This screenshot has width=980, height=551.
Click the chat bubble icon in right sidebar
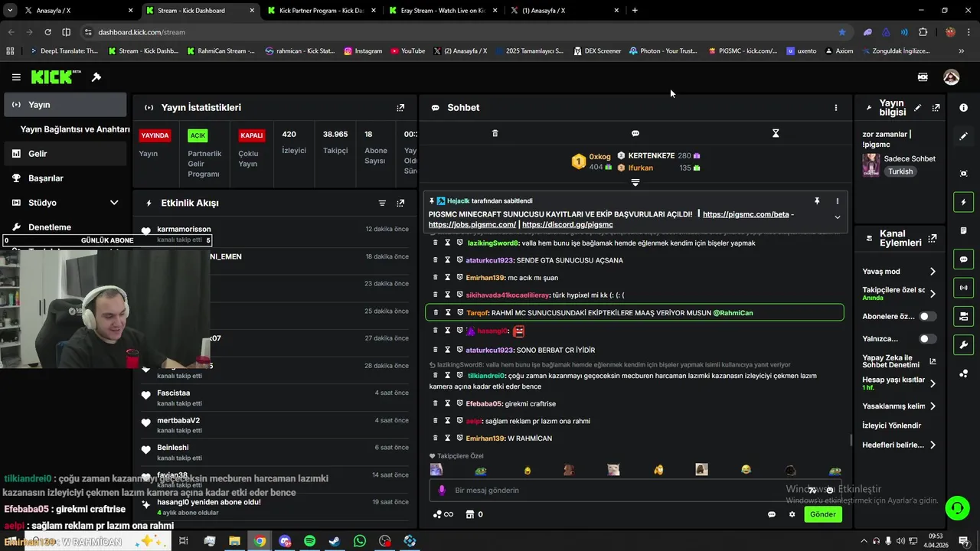click(963, 259)
